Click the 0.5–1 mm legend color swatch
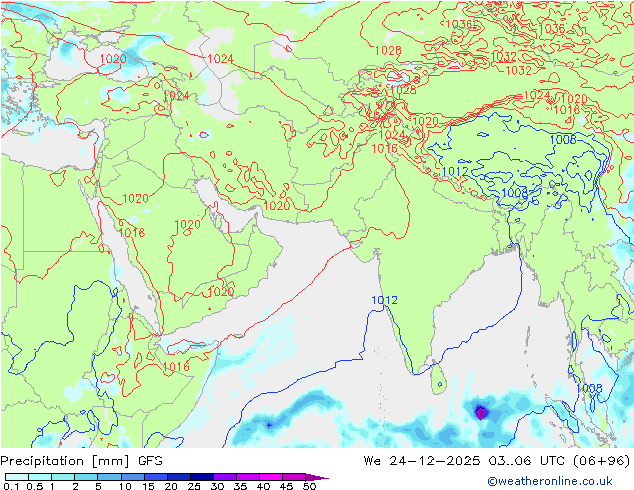 coord(40,477)
